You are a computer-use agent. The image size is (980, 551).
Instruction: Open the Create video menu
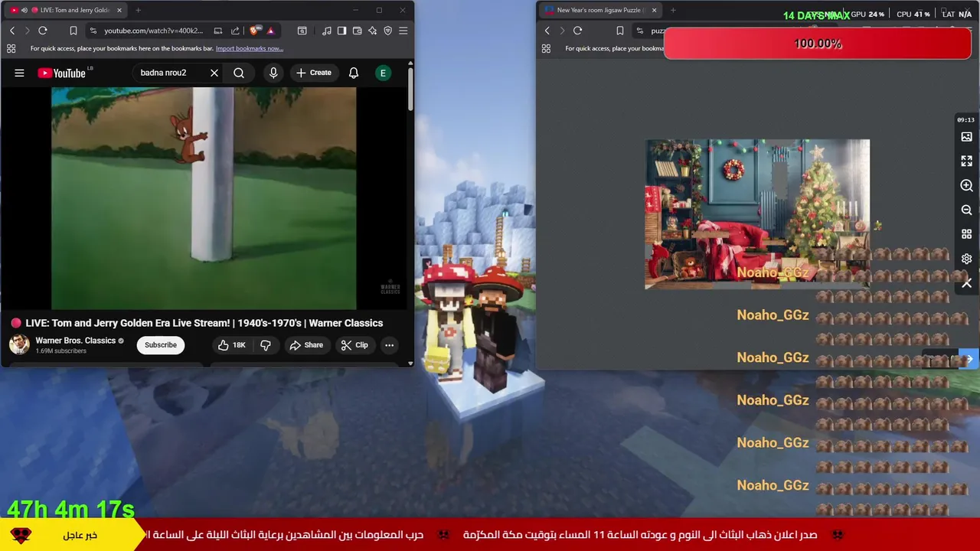pyautogui.click(x=314, y=73)
